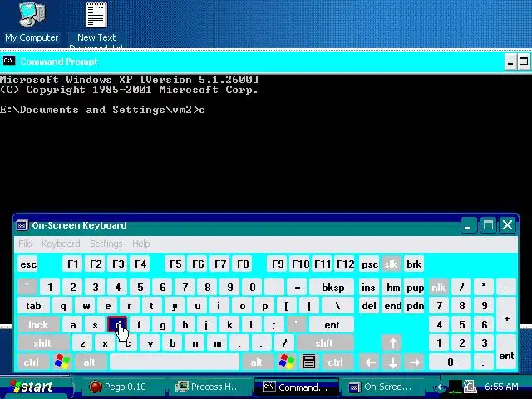Switch to On-Scree... taskbar button
This screenshot has height=399, width=532.
click(382, 387)
